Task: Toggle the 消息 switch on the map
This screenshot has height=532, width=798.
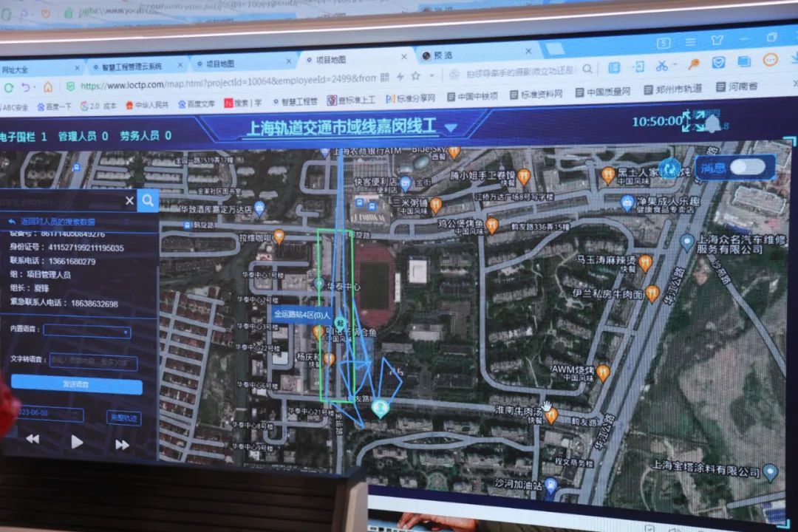Action: [748, 166]
